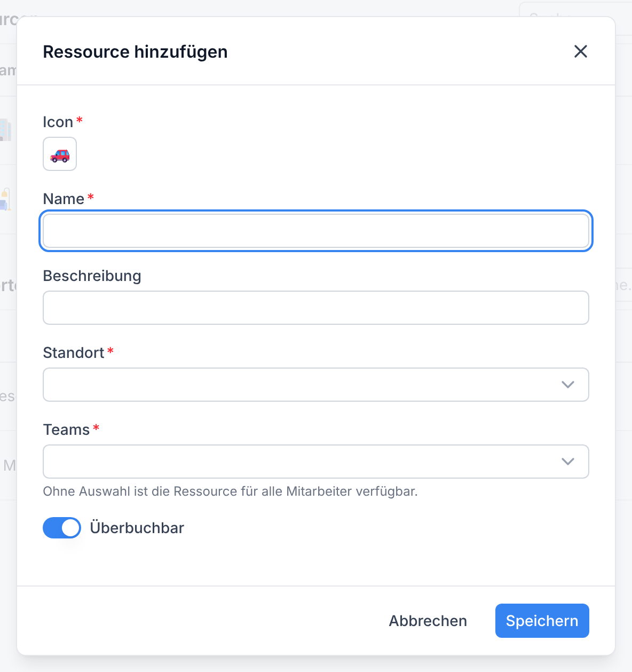Expand the Teams dropdown
The width and height of the screenshot is (632, 672).
click(x=316, y=462)
